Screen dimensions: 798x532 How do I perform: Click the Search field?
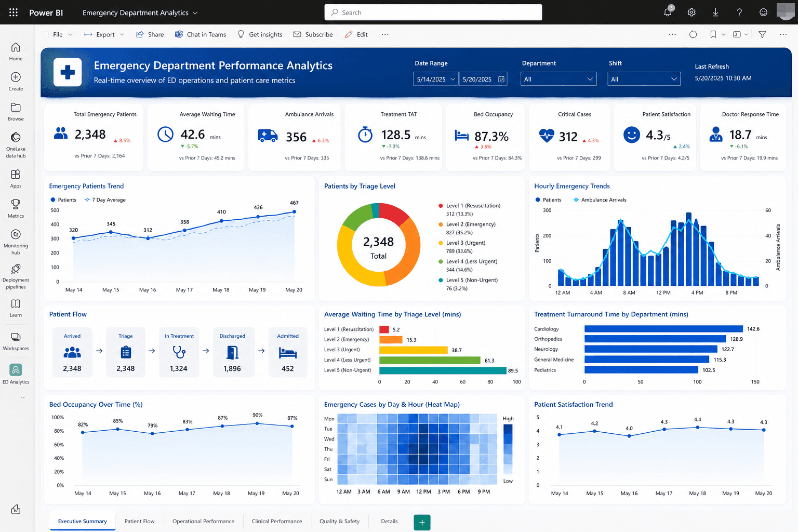coord(433,12)
